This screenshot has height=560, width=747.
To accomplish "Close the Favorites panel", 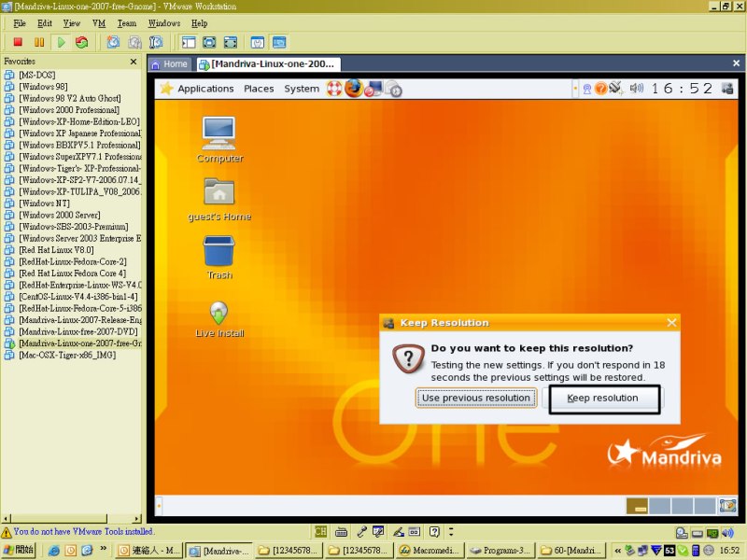I will (x=134, y=62).
